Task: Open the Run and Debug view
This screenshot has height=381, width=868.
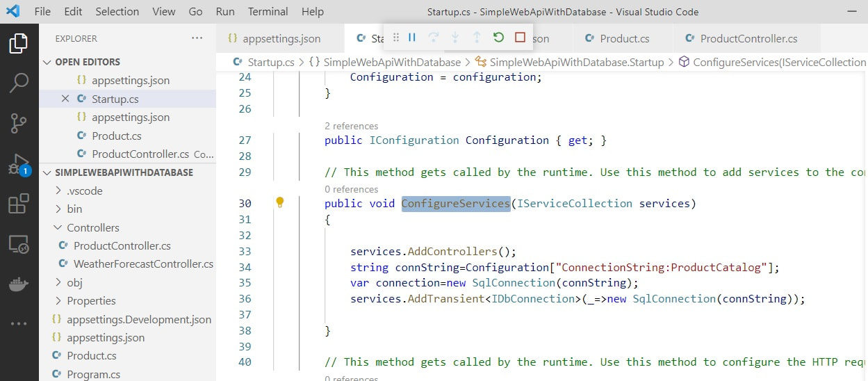Action: (x=19, y=164)
